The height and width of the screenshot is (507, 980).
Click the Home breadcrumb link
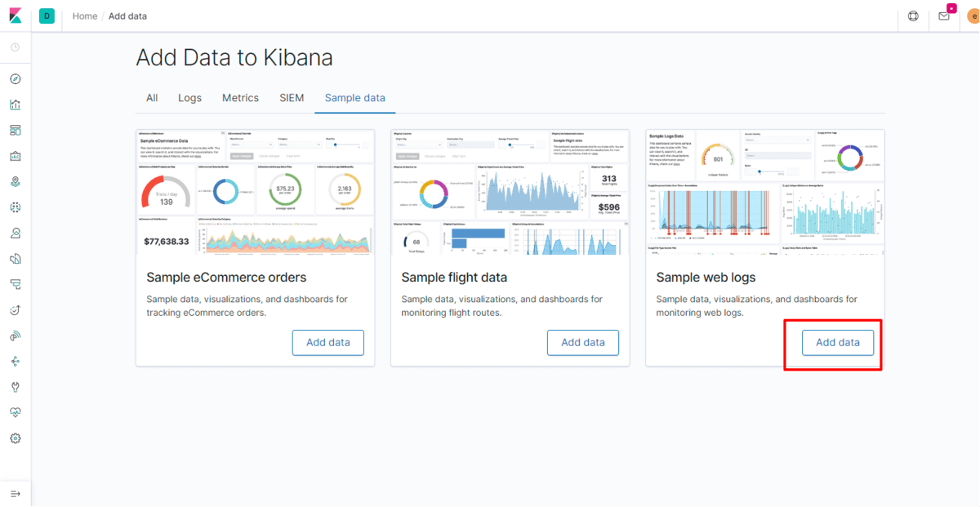85,16
